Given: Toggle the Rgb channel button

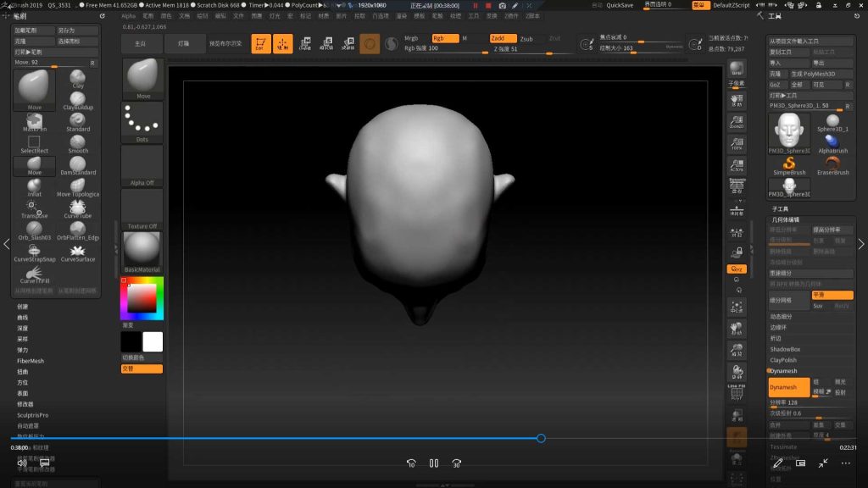Looking at the screenshot, I should (x=444, y=38).
